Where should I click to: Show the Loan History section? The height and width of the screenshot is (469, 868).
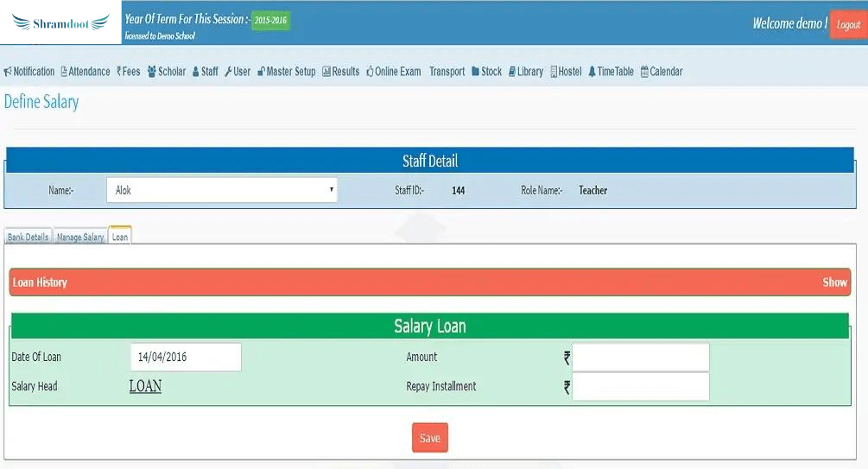(834, 282)
